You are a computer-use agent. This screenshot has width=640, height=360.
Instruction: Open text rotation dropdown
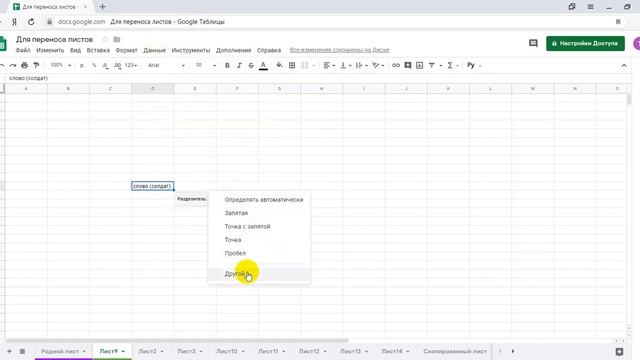point(378,65)
